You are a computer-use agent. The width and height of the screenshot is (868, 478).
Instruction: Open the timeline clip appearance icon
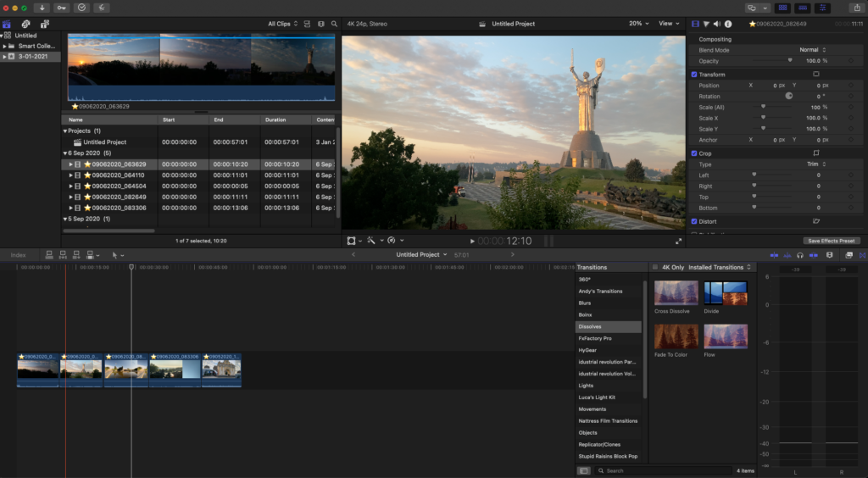click(x=829, y=255)
